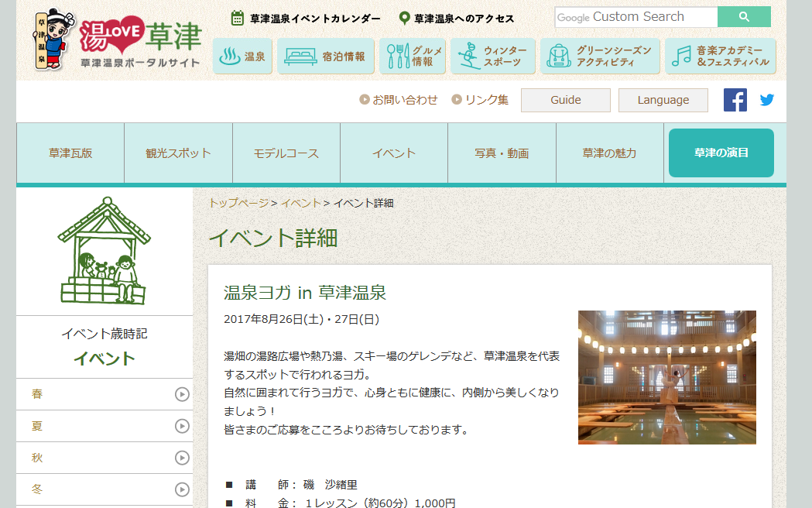Click the Kusatsu mascot character image
812x508 pixels.
[x=54, y=39]
